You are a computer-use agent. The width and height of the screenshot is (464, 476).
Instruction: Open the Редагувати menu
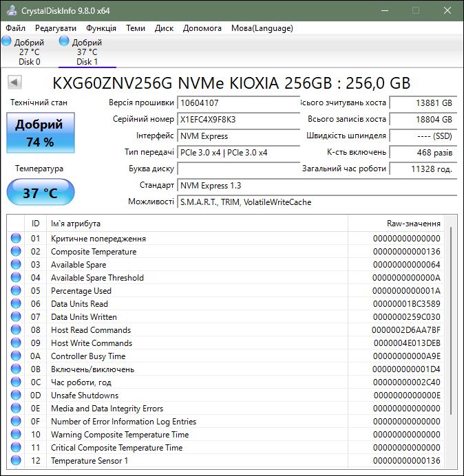[56, 28]
